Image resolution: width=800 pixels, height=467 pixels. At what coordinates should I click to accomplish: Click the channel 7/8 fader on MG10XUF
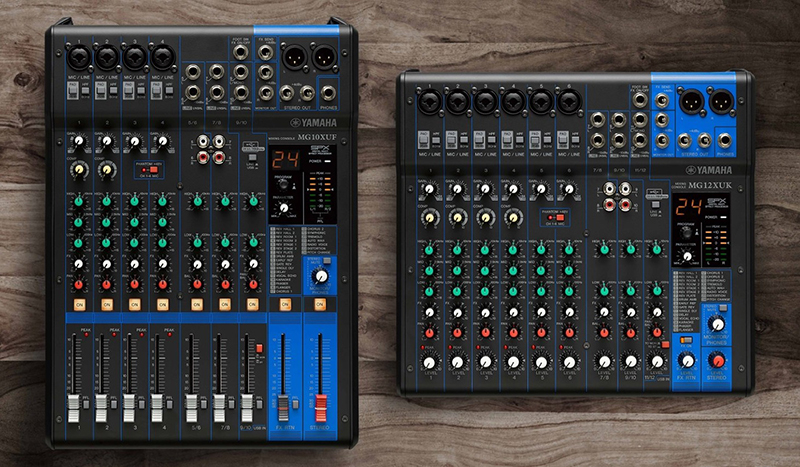coord(219,407)
